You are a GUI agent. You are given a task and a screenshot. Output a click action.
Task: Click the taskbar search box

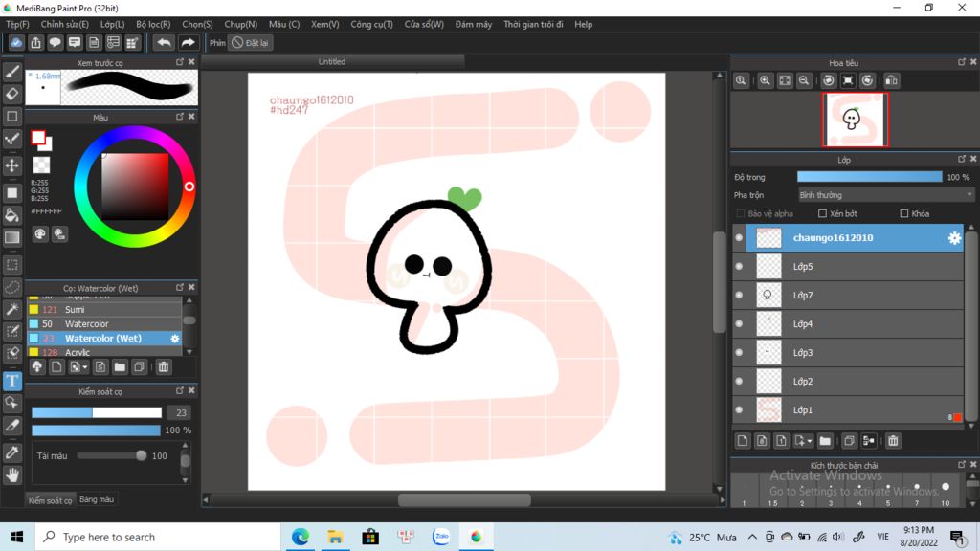[x=158, y=537]
